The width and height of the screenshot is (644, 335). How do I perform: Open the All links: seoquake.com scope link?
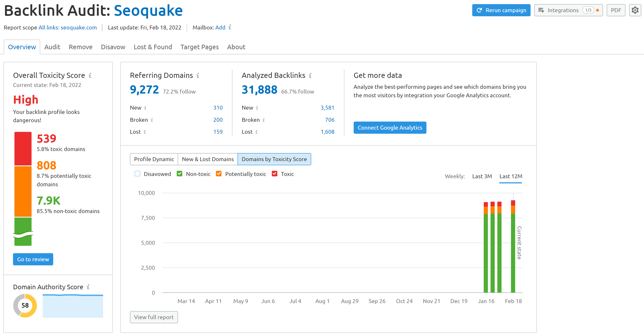[67, 27]
